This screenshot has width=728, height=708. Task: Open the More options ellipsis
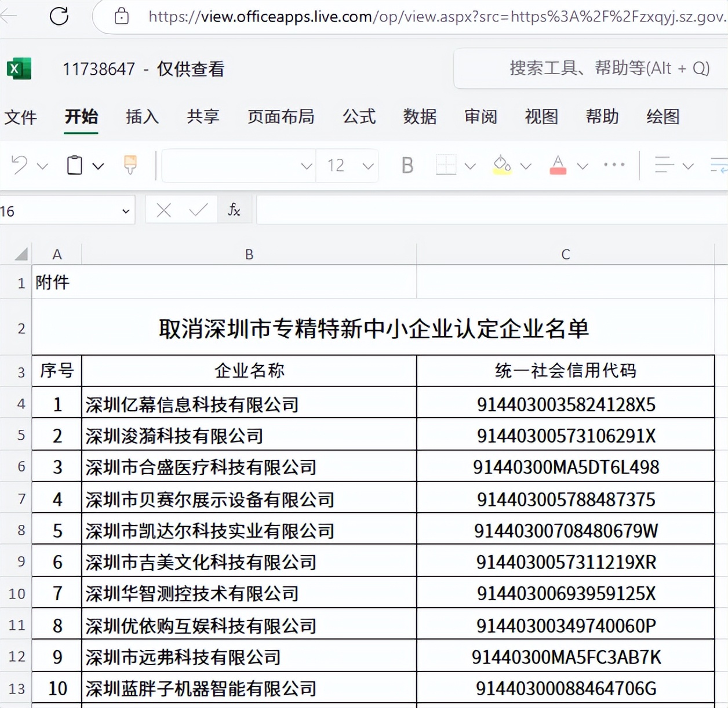pyautogui.click(x=614, y=165)
